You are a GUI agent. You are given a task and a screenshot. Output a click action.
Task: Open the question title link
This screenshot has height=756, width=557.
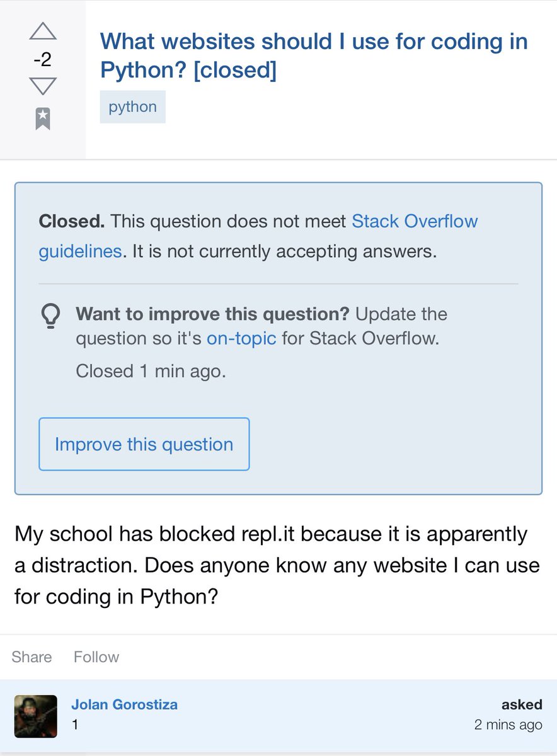click(314, 55)
